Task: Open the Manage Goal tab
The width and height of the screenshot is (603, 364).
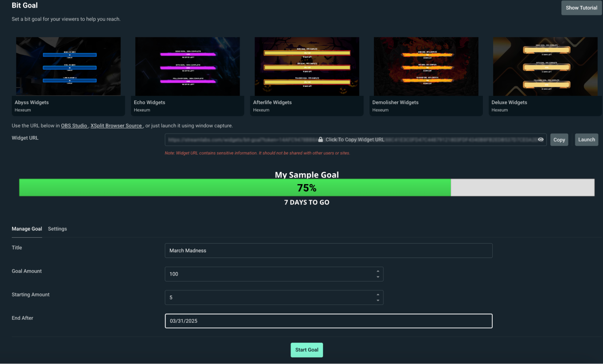Action: point(27,229)
